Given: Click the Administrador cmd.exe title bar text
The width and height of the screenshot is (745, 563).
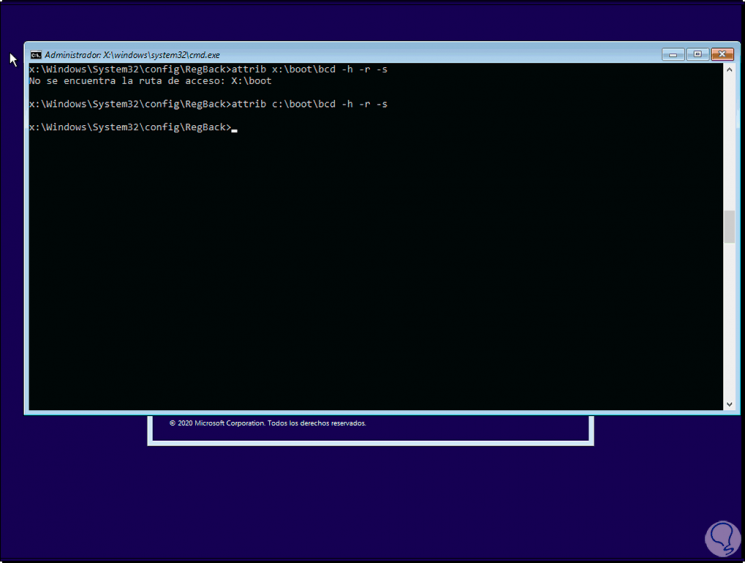Looking at the screenshot, I should point(132,55).
